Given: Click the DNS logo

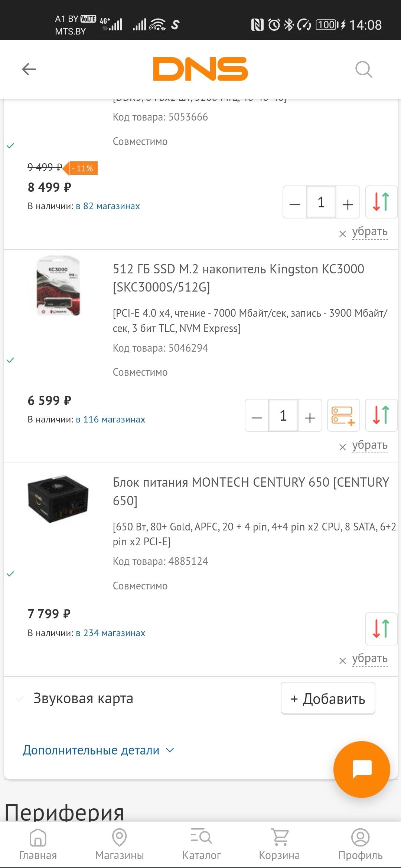Looking at the screenshot, I should (200, 69).
